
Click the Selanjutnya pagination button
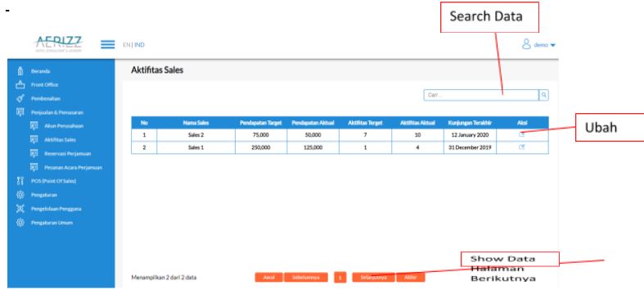click(x=373, y=278)
